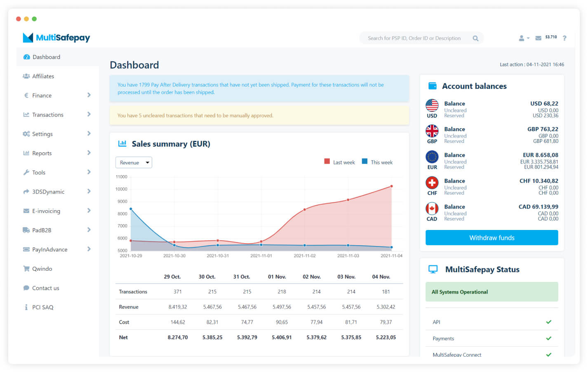Click Transactions count 181 for 04 Nov.
The height and width of the screenshot is (372, 588).
pyautogui.click(x=386, y=291)
